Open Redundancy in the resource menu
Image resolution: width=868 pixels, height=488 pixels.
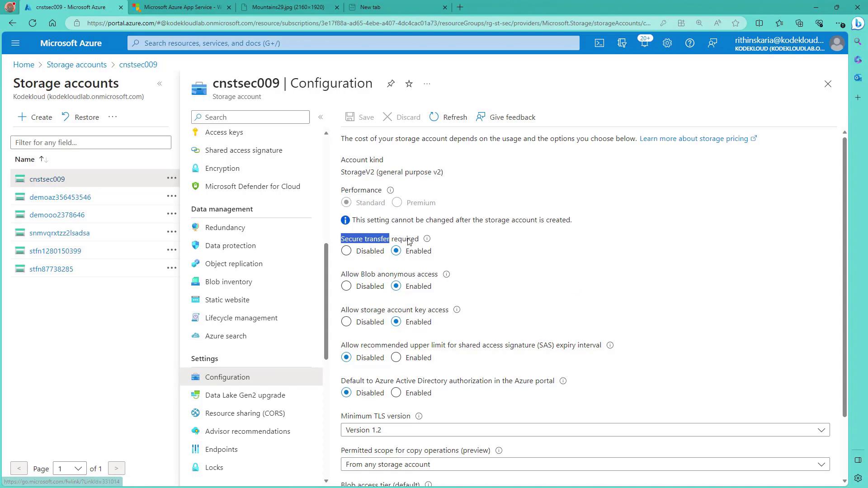pos(225,227)
